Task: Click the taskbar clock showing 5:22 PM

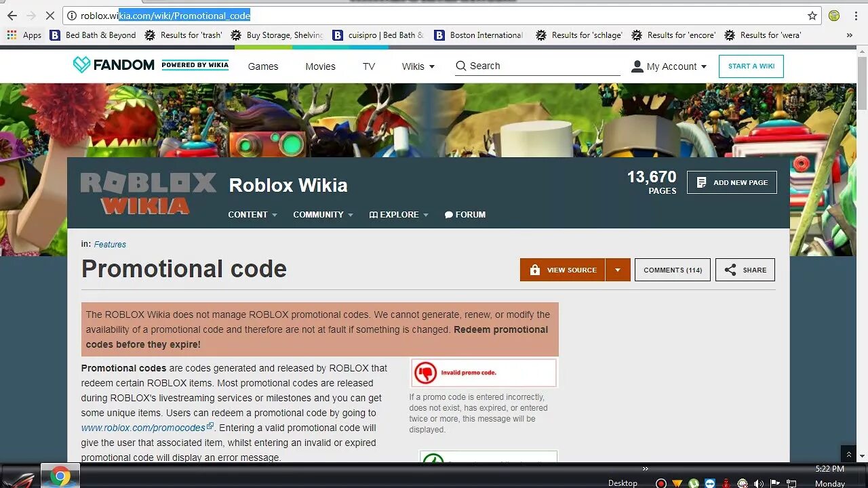Action: (829, 469)
